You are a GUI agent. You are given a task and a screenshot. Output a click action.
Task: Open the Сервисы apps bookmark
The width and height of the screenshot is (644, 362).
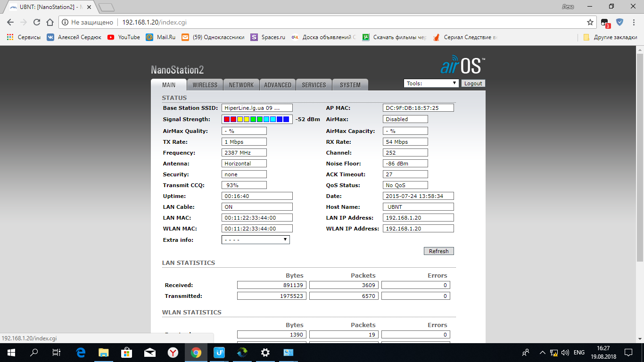pos(24,37)
